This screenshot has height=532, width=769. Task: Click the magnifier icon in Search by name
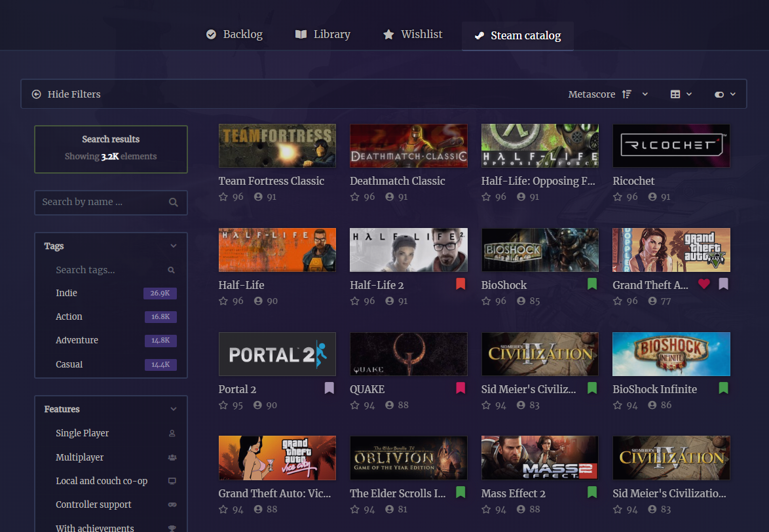[x=173, y=202]
